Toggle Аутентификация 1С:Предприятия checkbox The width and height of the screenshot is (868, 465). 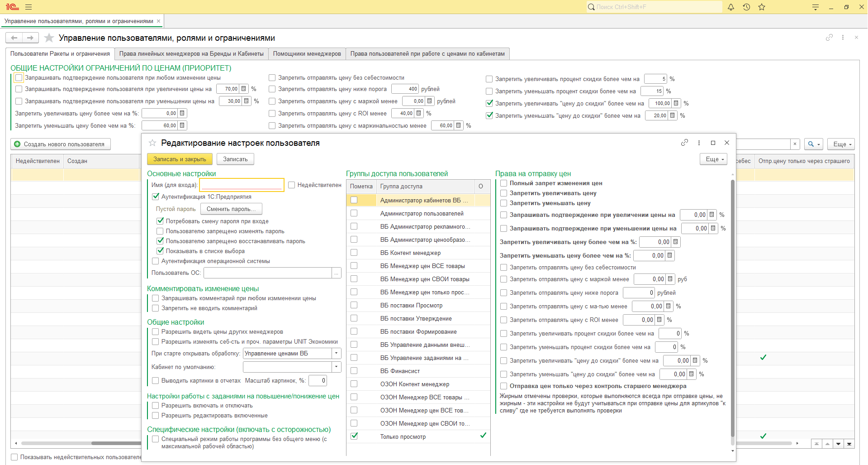click(156, 197)
